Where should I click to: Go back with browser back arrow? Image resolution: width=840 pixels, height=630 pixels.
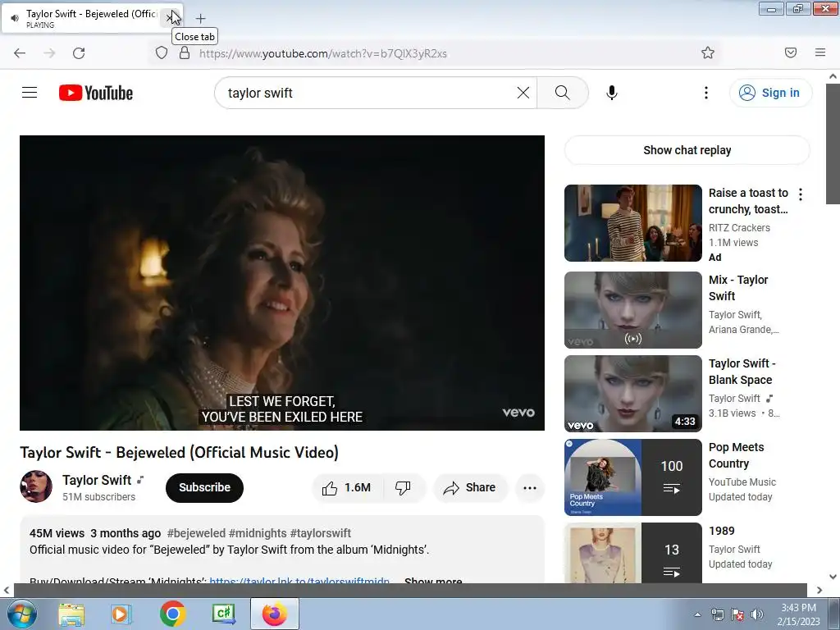[20, 53]
